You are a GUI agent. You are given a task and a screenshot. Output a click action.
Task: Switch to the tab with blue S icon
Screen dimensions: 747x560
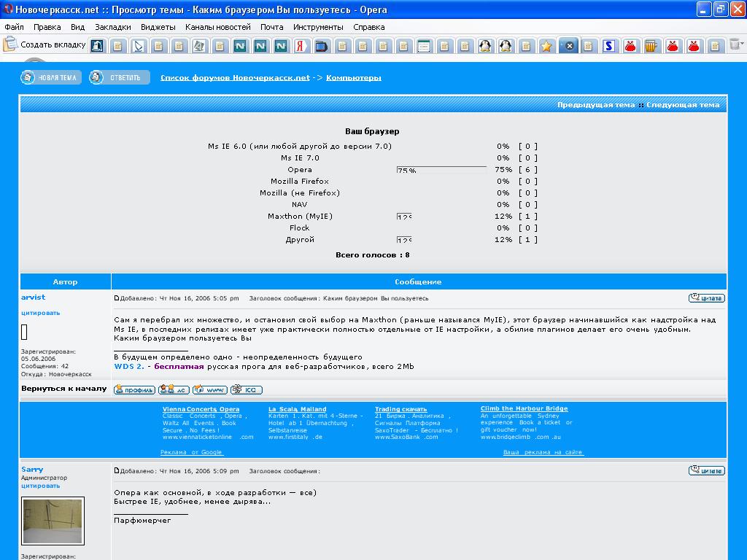point(608,46)
